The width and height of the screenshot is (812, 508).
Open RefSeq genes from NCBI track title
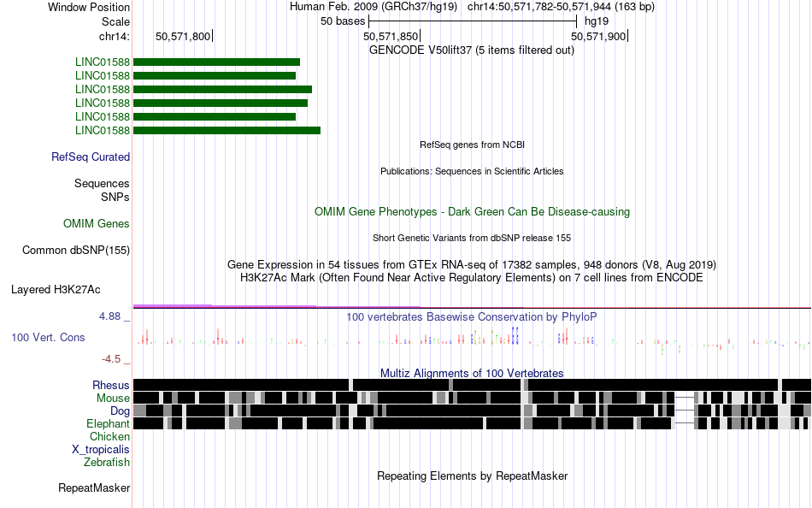point(473,145)
